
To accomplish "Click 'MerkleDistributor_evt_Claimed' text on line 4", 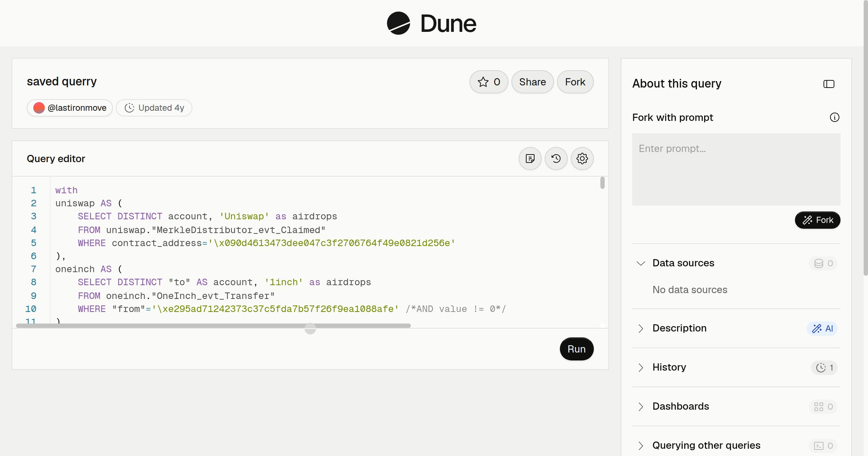I will pyautogui.click(x=238, y=230).
